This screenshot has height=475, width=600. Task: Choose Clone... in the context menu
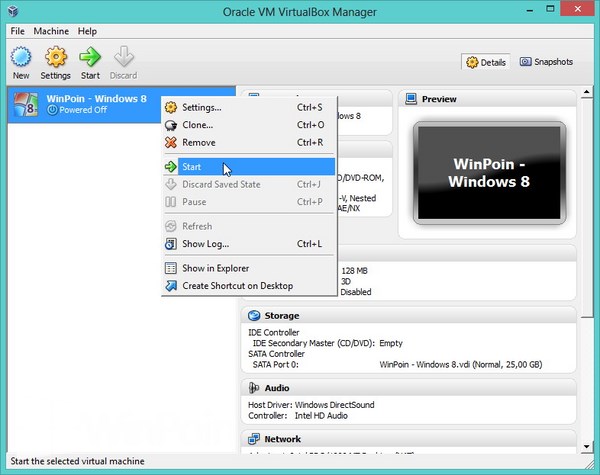(x=249, y=125)
